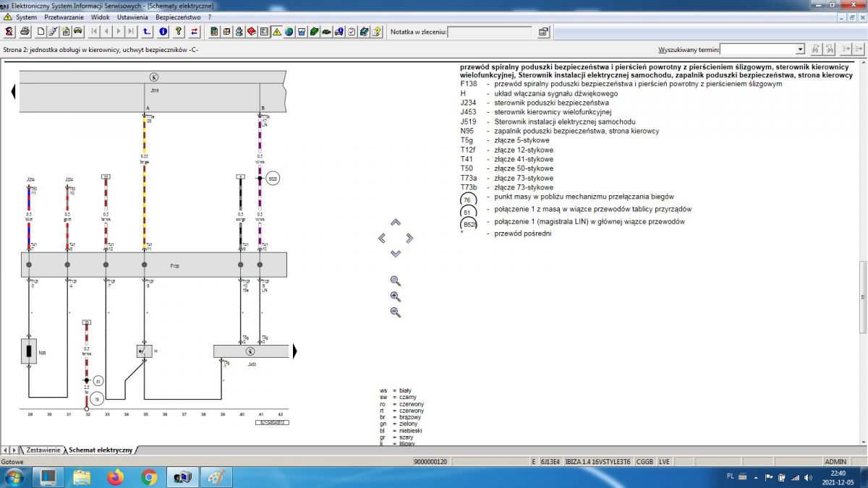The width and height of the screenshot is (868, 488).
Task: Select the Schemat elektryczny tab
Action: [100, 450]
